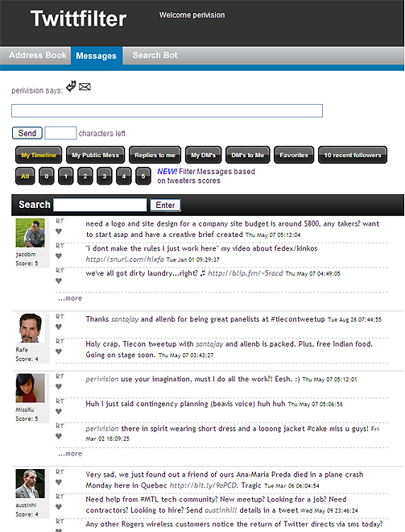The height and width of the screenshot is (532, 405).
Task: Click the envelope direct message icon
Action: tap(85, 87)
